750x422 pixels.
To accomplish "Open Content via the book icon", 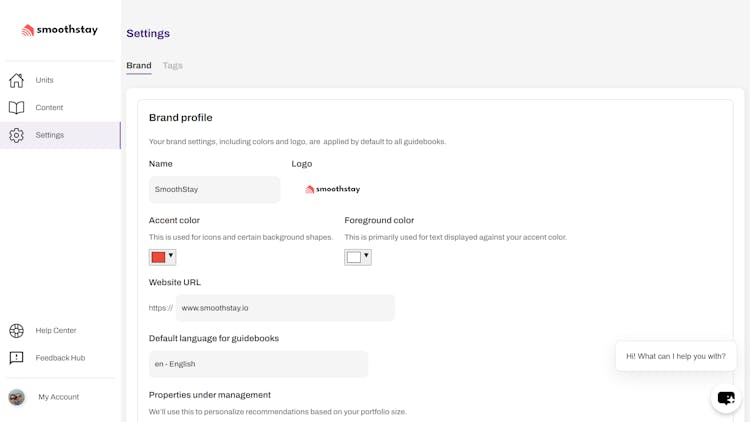I will tap(17, 108).
